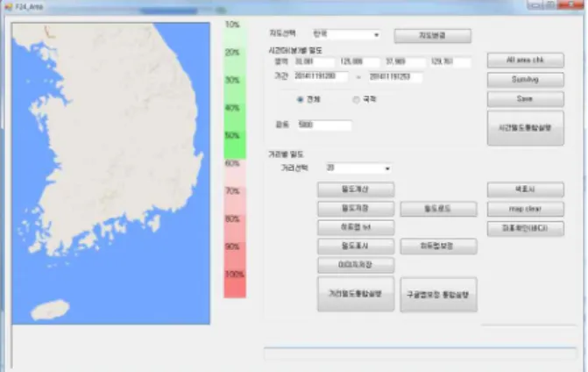Run the 구글맵보정 통합실행 large button

(x=438, y=295)
